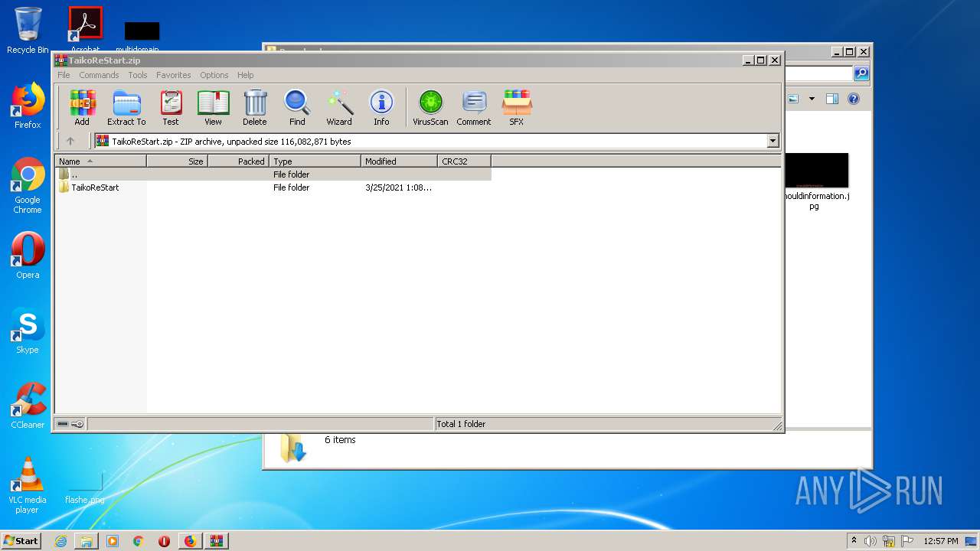Show archive Info icon
Viewport: 980px width, 551px height.
[381, 108]
